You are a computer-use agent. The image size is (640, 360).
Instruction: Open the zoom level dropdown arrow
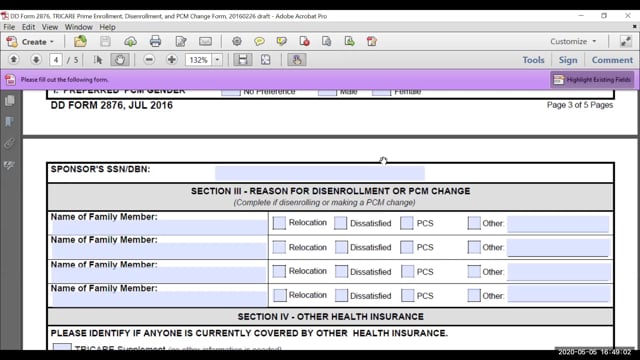tap(218, 60)
